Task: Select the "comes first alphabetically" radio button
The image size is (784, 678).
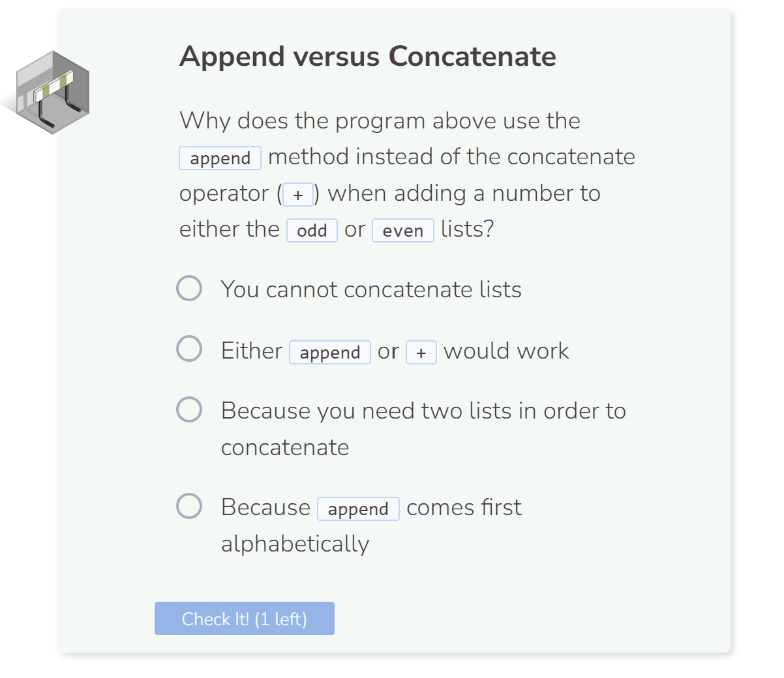Action: tap(189, 506)
